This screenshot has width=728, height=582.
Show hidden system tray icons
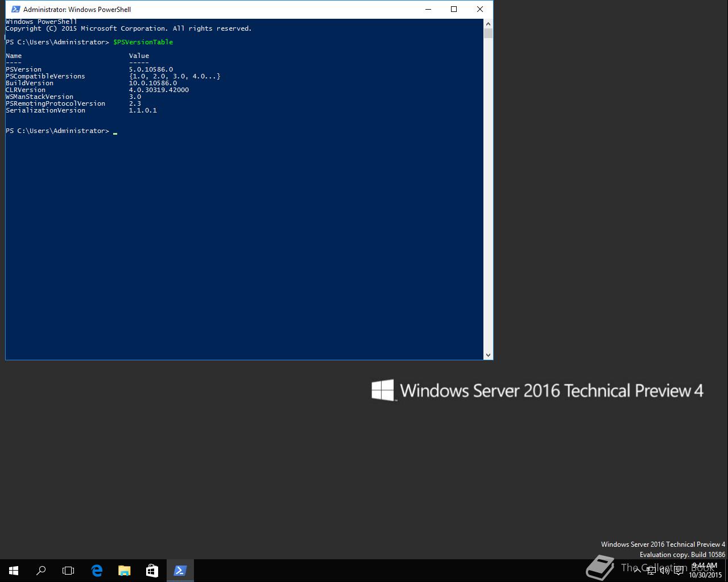(638, 571)
